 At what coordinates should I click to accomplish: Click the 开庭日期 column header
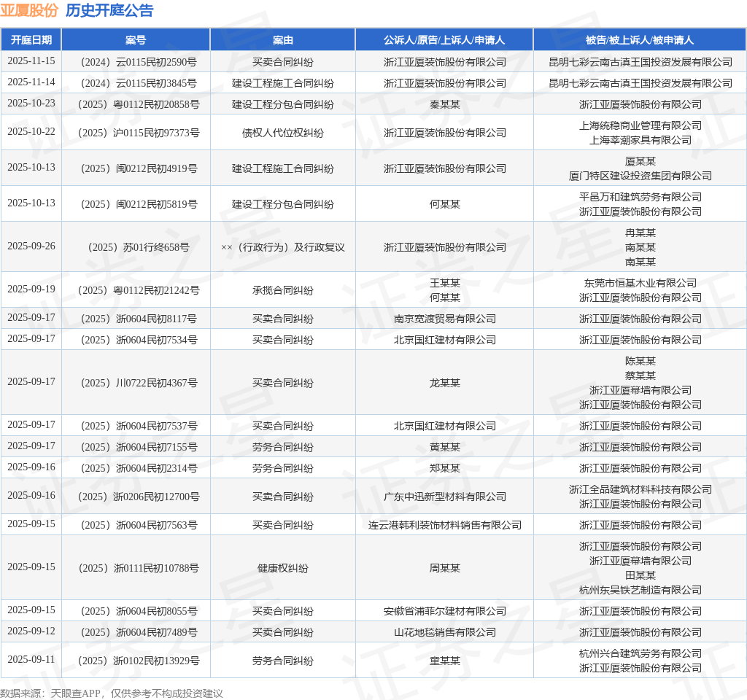(31, 40)
